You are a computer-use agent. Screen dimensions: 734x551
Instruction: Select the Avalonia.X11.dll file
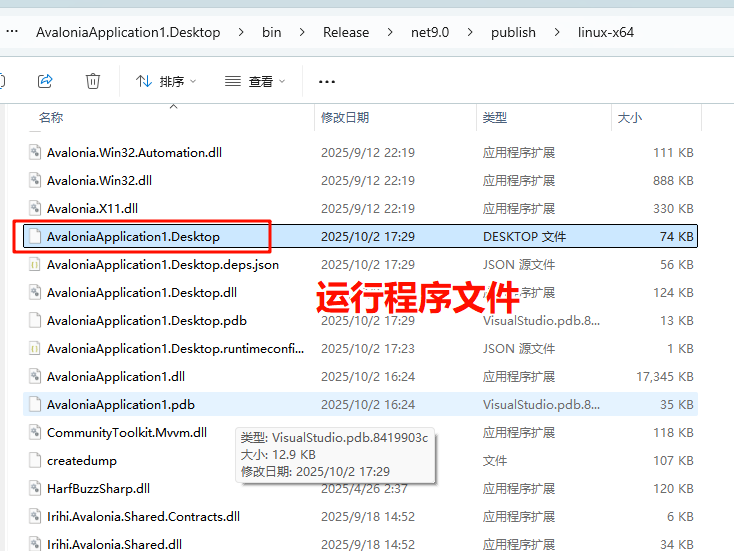click(x=360, y=209)
